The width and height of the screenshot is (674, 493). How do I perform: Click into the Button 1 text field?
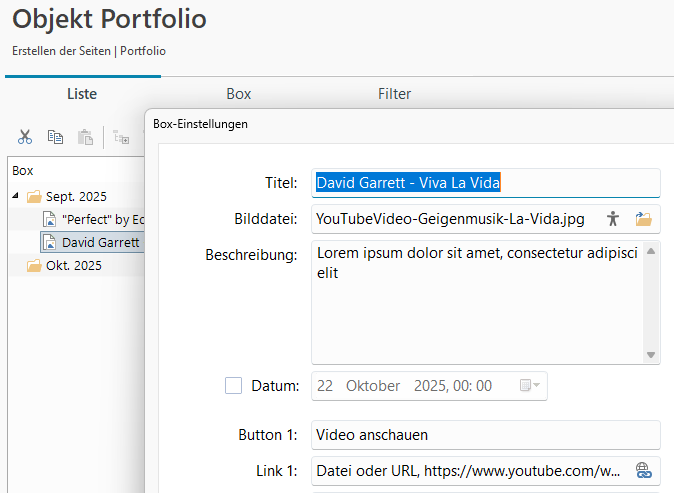click(485, 435)
